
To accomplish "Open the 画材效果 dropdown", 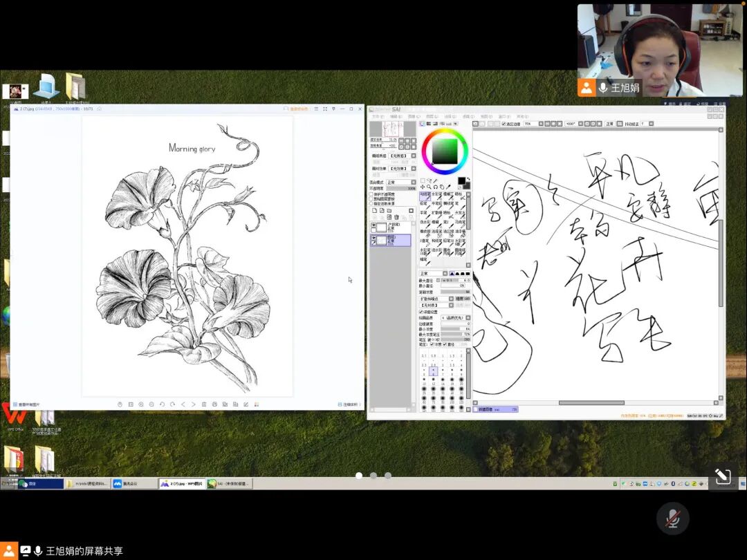I will 403,169.
